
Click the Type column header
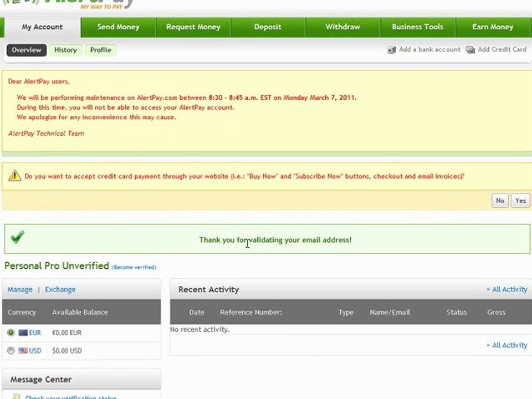[x=346, y=312]
